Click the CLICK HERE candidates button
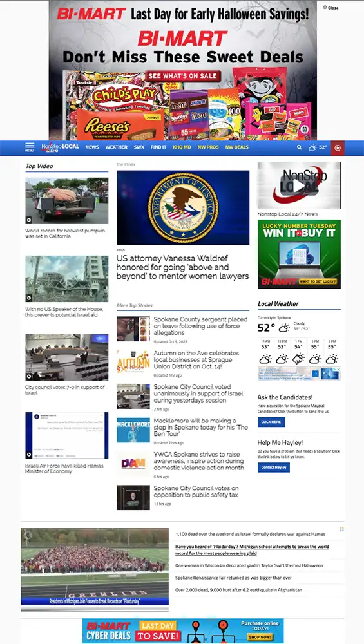Image resolution: width=364 pixels, height=644 pixels. [271, 422]
